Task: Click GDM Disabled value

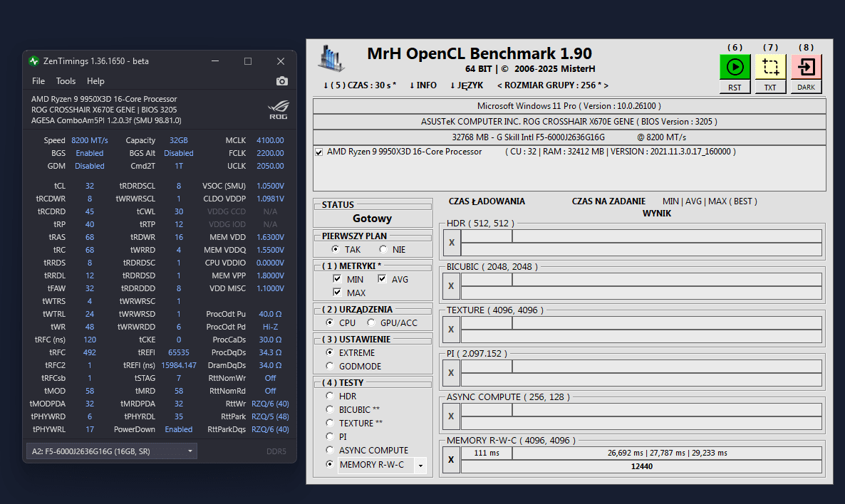Action: pyautogui.click(x=90, y=166)
